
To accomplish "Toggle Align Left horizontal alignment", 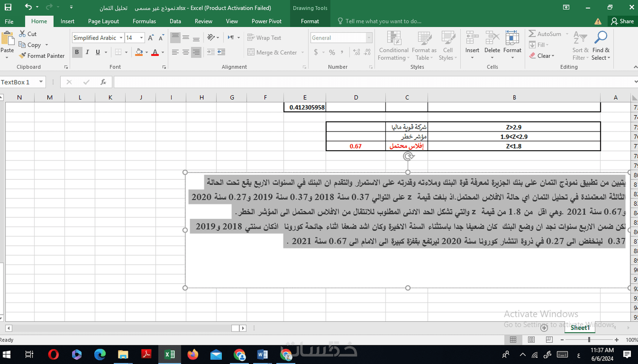I will click(175, 52).
